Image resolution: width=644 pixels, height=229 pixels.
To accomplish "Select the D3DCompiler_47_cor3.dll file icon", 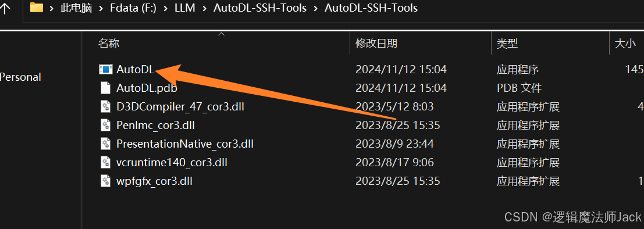I will [x=105, y=107].
